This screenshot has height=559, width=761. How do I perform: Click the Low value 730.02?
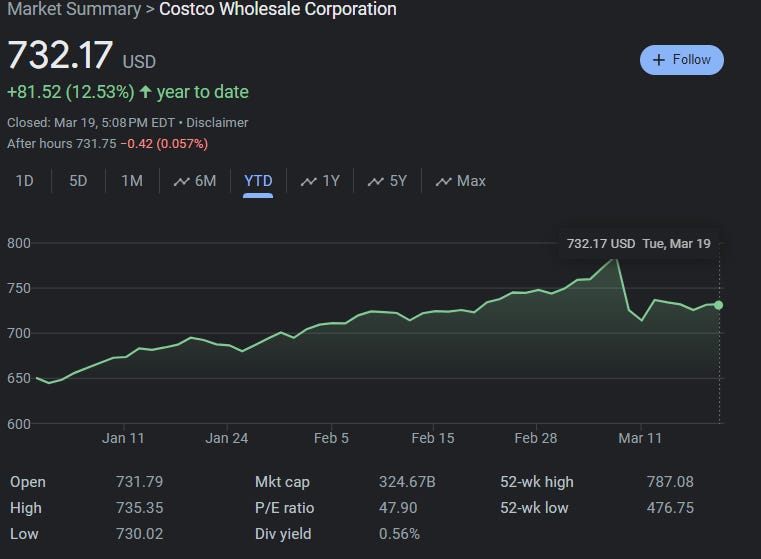(139, 534)
